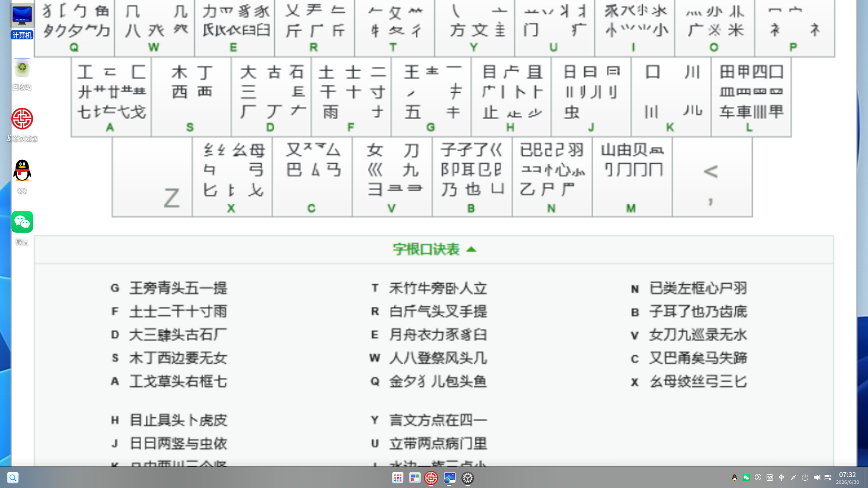Click the text 工戈草头右框七
The image size is (868, 488).
pos(178,382)
